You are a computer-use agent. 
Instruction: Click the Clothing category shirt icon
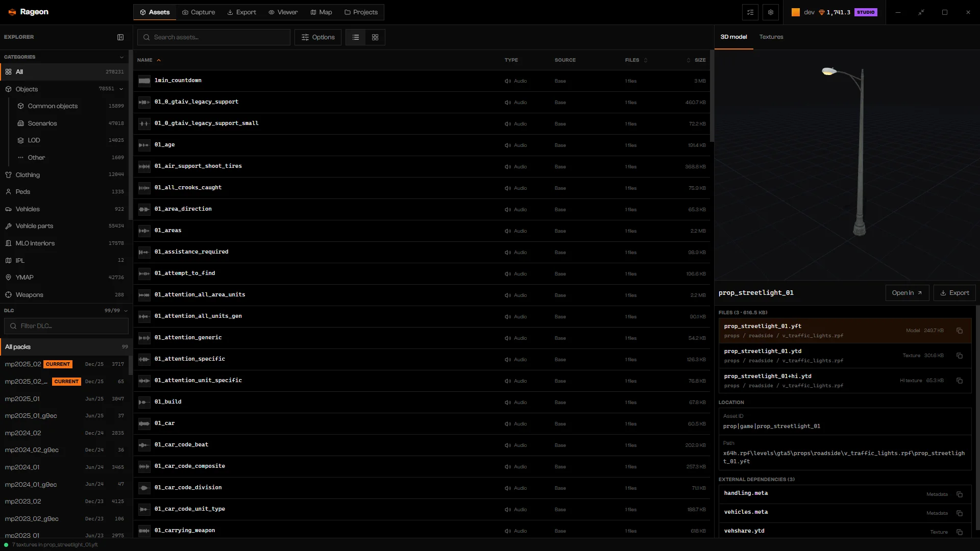click(x=8, y=175)
